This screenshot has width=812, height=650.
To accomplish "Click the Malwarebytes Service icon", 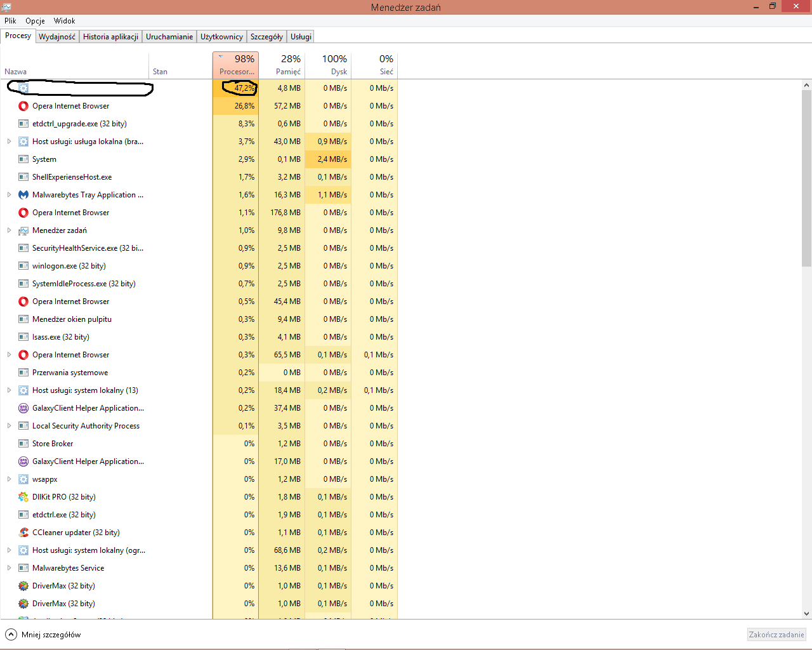I will tap(23, 568).
